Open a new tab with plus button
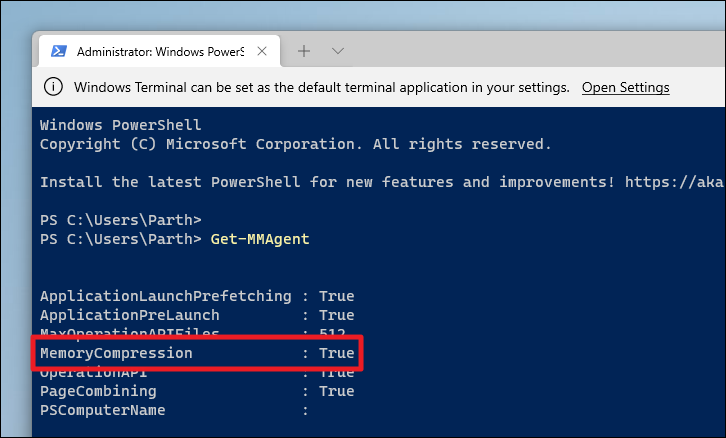Viewport: 726px width, 438px height. [304, 51]
